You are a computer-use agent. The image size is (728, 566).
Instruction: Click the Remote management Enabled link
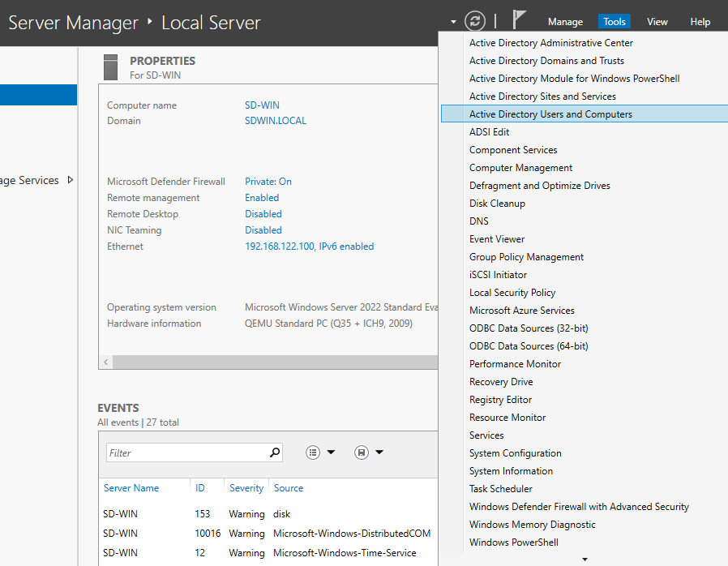pyautogui.click(x=262, y=198)
